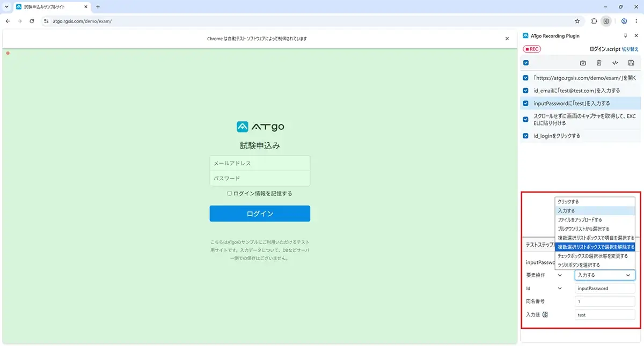Open the tab search chevron at top left

point(6,7)
